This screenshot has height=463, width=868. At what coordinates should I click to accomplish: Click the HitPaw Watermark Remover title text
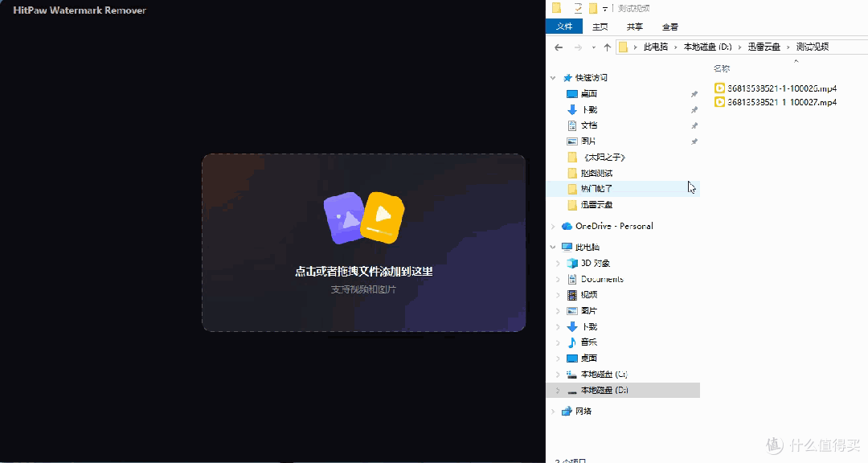coord(80,10)
